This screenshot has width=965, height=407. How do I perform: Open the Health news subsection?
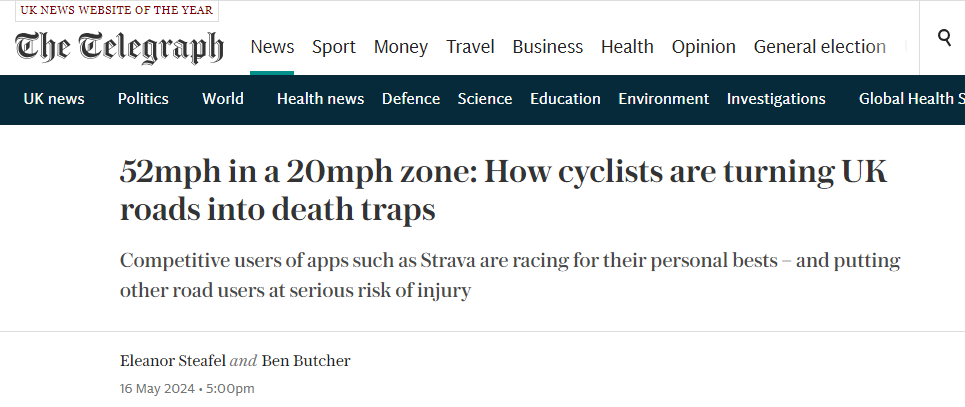tap(320, 99)
